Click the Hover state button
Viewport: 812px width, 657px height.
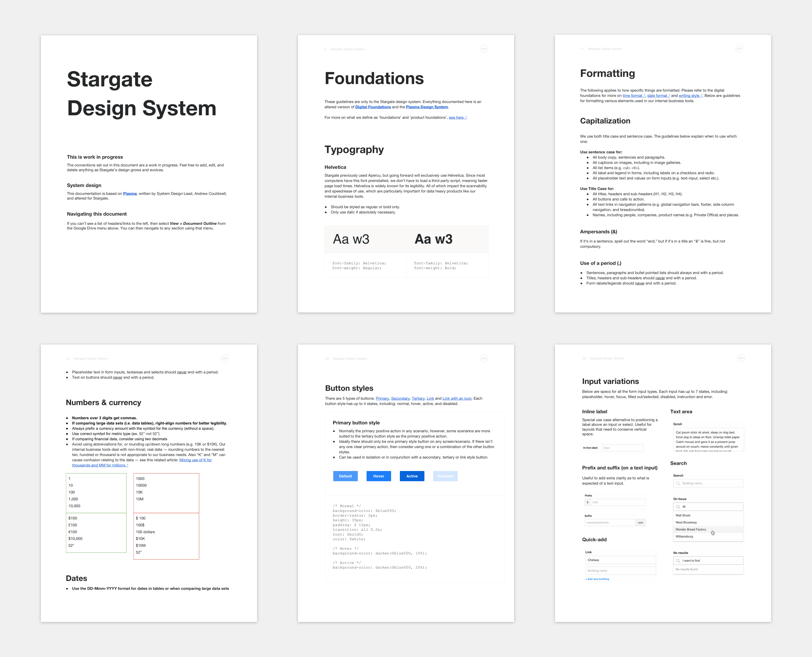[379, 476]
